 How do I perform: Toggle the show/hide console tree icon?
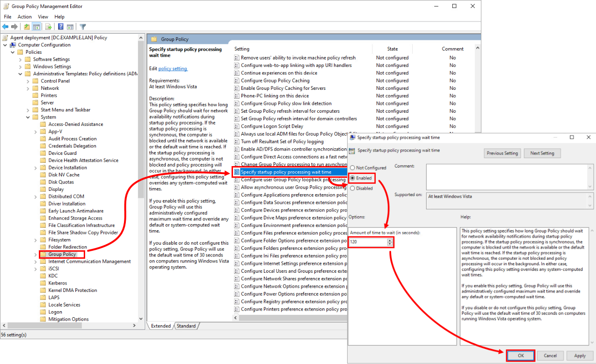point(36,27)
